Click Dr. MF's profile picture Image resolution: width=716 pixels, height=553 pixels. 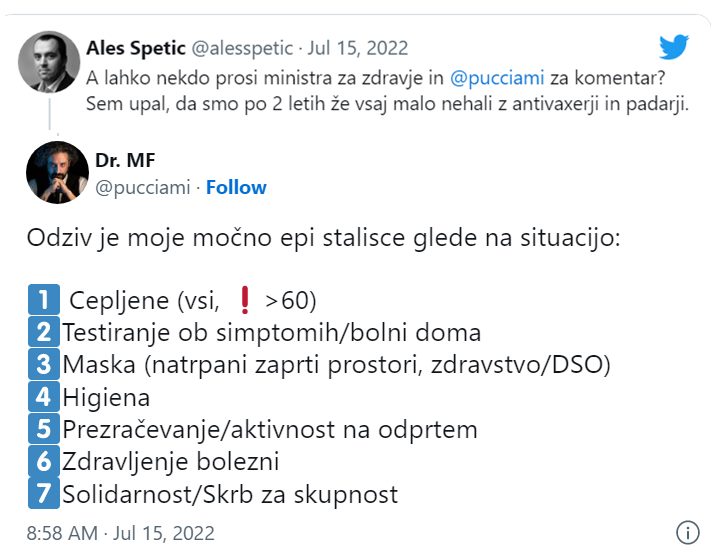57,172
